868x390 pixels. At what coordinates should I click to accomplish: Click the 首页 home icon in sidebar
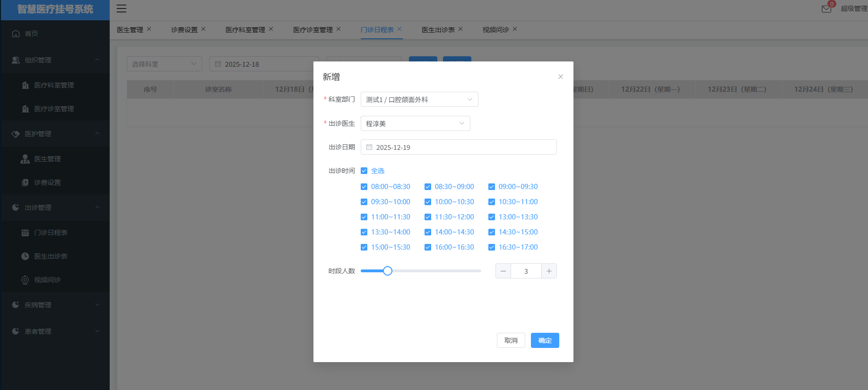pyautogui.click(x=16, y=34)
